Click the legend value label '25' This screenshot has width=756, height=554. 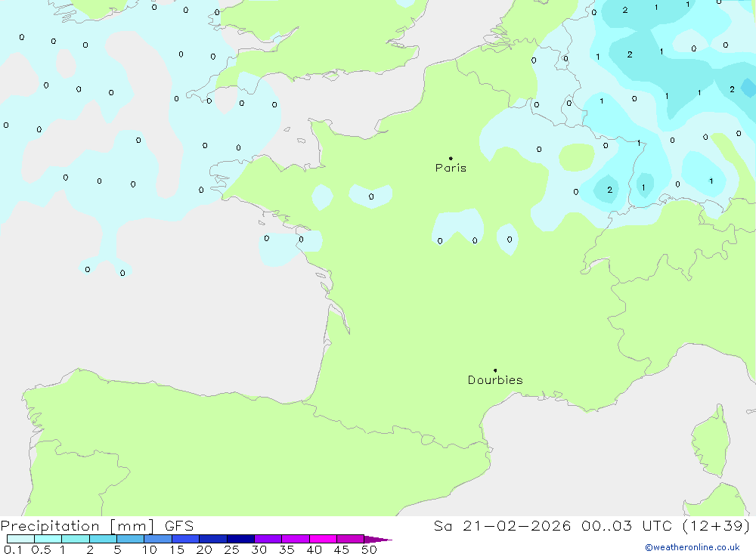tap(231, 549)
